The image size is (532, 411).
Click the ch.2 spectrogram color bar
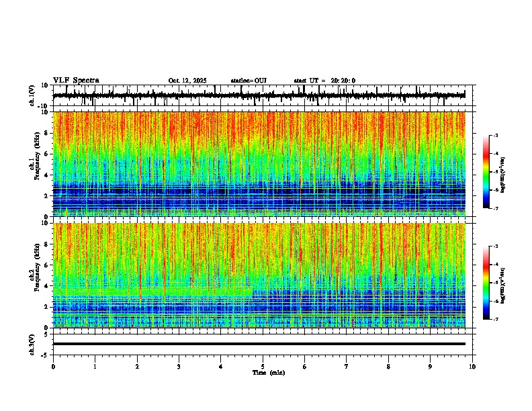point(486,283)
